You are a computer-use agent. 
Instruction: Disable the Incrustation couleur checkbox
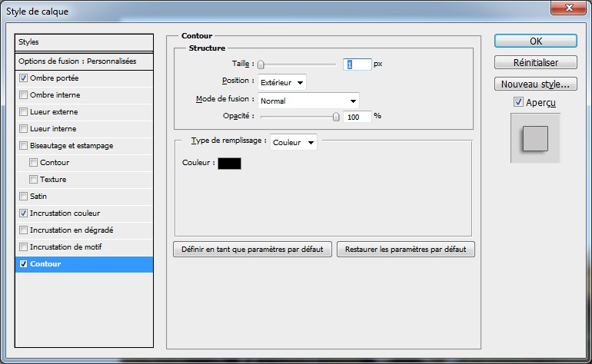click(x=23, y=213)
